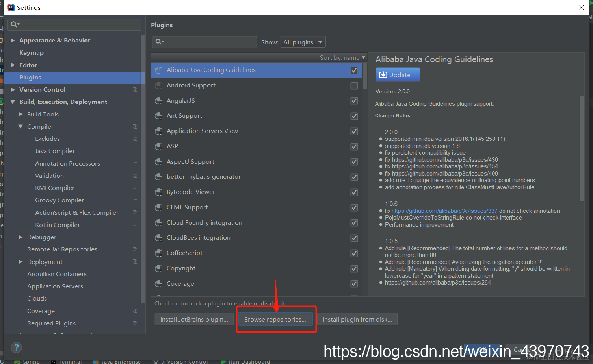Open the Sort by name dropdown
The image size is (593, 364).
coord(342,57)
